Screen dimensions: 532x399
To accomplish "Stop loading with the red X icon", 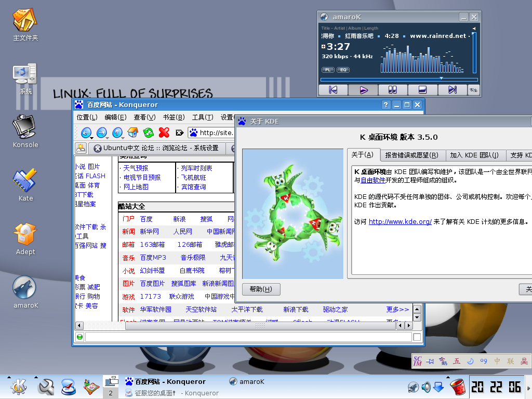I will [164, 132].
